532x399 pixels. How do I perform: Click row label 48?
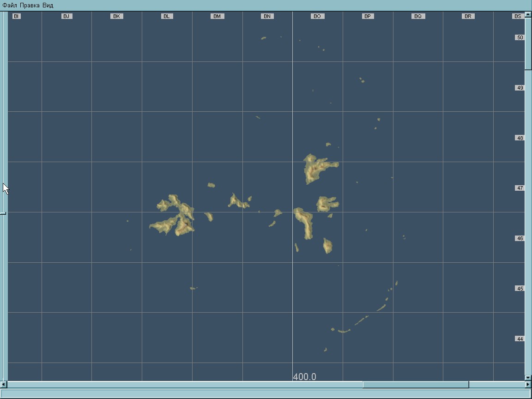[520, 138]
